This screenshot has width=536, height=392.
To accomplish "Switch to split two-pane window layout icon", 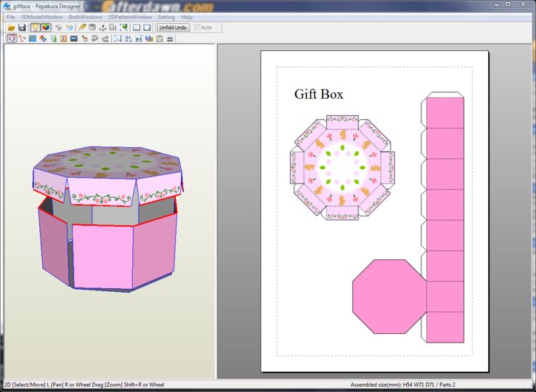I will [137, 28].
